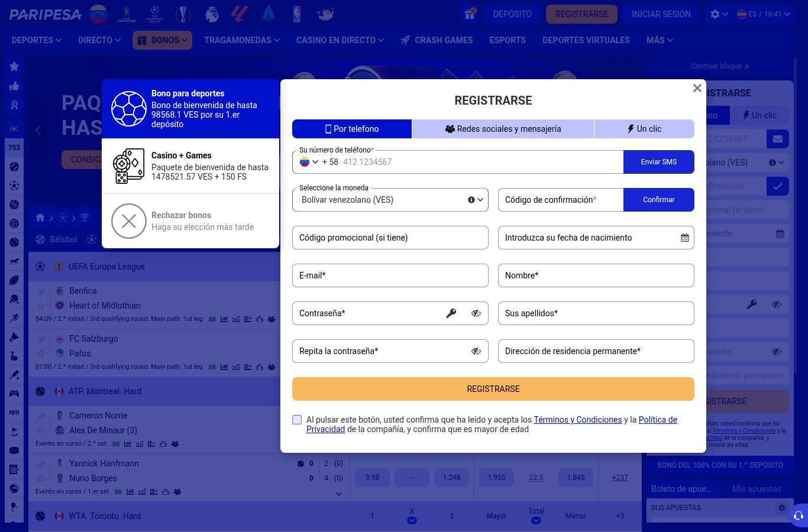Viewport: 808px width, 532px height.
Task: Click the FIFA icon in left sidebar
Action: click(x=14, y=413)
